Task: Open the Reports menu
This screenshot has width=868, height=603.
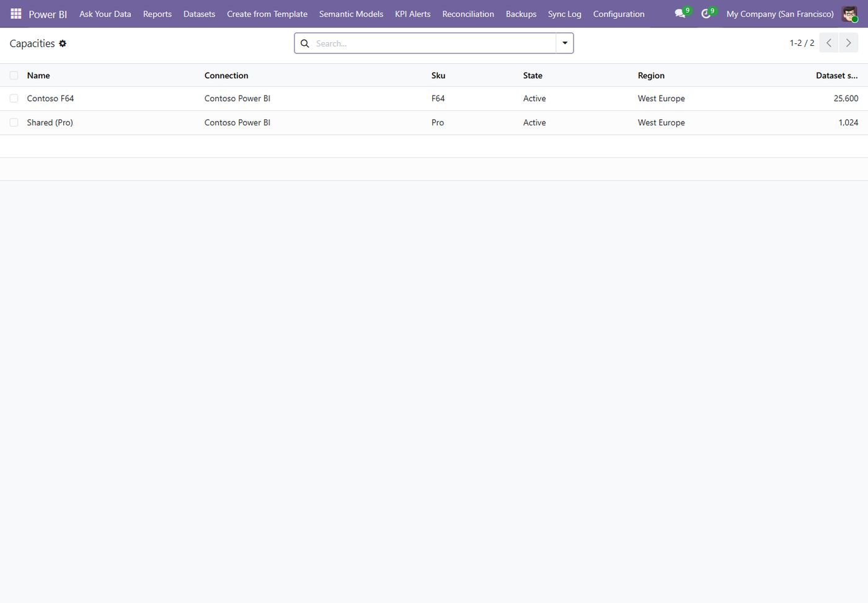Action: tap(157, 14)
